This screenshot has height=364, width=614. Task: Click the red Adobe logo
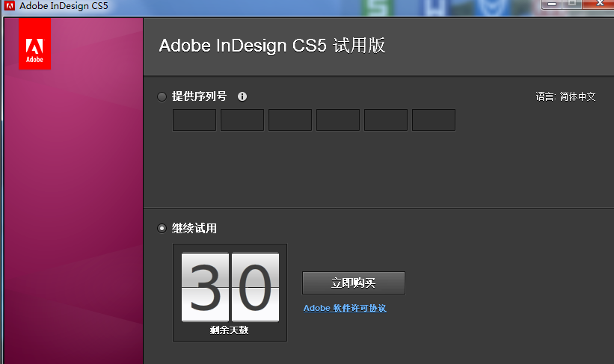(x=35, y=44)
